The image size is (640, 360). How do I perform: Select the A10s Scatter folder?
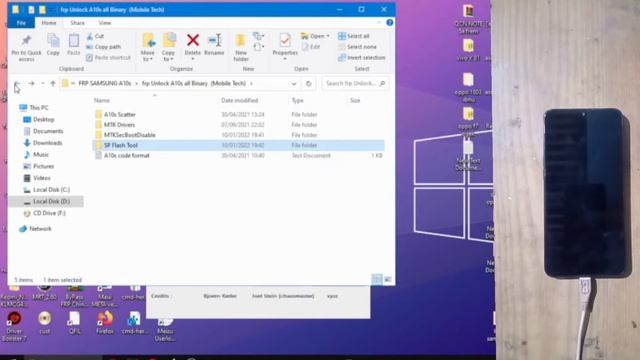click(x=120, y=115)
